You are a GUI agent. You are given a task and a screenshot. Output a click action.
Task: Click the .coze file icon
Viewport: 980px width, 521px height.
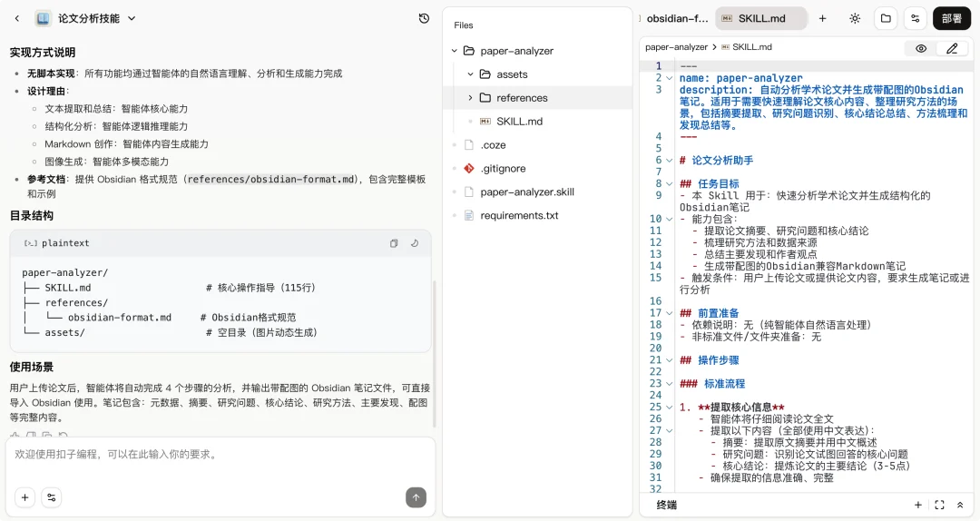[469, 145]
